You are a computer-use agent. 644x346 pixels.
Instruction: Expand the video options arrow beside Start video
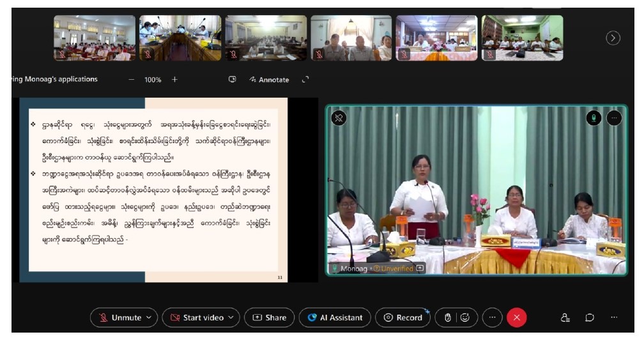pos(231,317)
